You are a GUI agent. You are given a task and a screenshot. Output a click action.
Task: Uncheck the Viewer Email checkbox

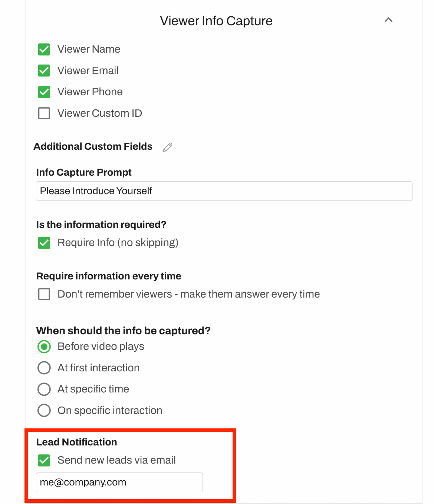click(44, 70)
